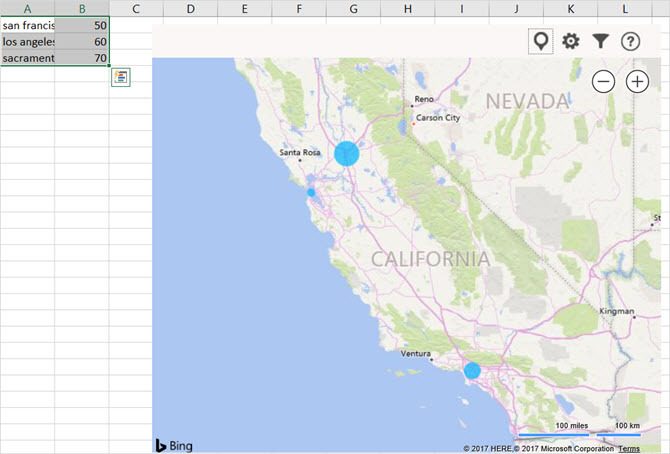Screen dimensions: 670x454
Task: Select the Los Angeles data bubble
Action: coord(472,371)
